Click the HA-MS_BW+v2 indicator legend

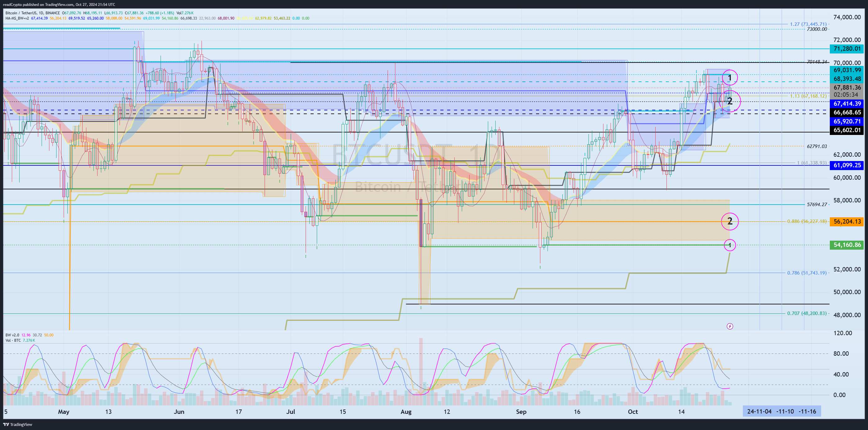pyautogui.click(x=17, y=18)
